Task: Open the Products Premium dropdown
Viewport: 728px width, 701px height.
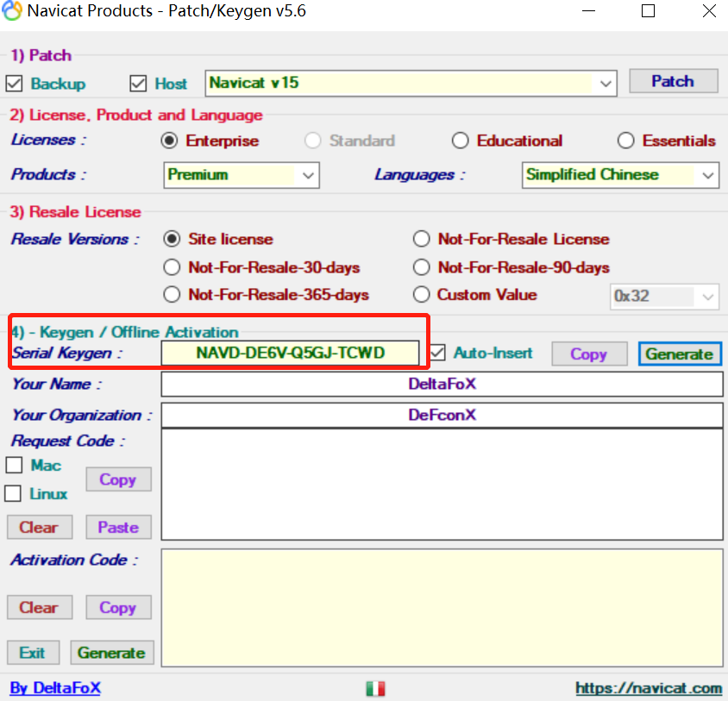Action: [x=242, y=175]
